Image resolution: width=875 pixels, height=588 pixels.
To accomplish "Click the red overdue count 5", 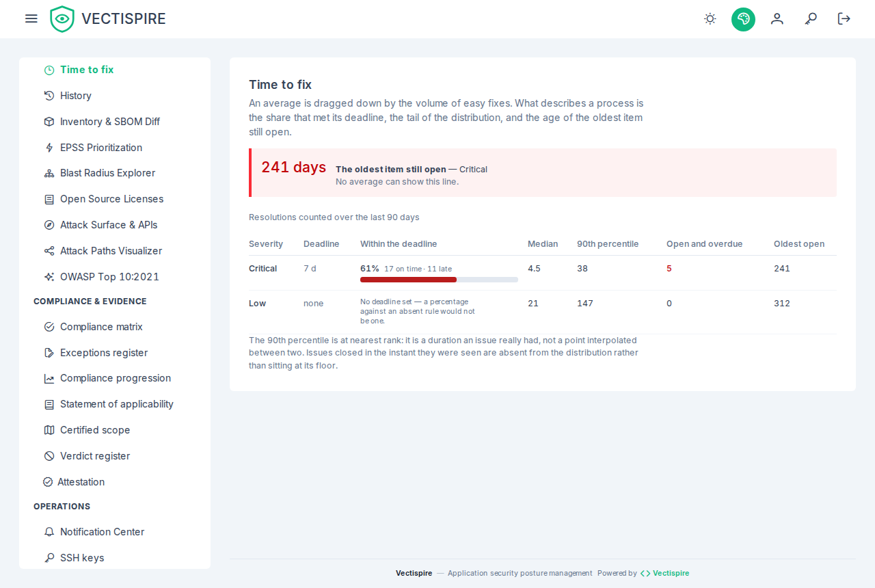I will coord(669,269).
